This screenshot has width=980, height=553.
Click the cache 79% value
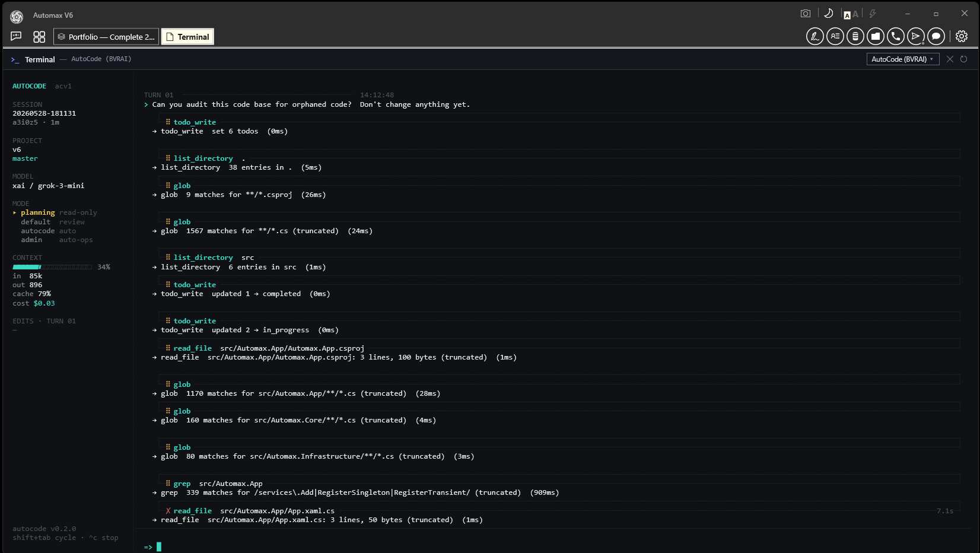44,294
